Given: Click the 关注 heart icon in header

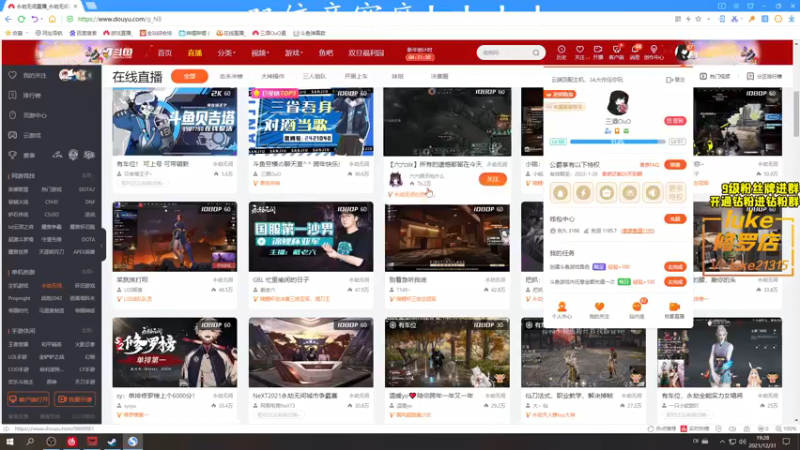Looking at the screenshot, I should 580,52.
